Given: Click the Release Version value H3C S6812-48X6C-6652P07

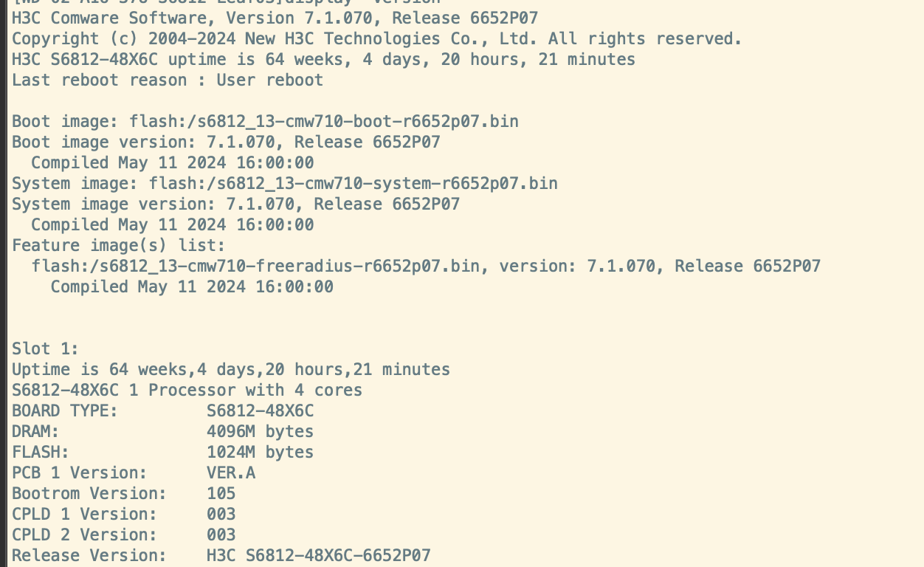Looking at the screenshot, I should click(318, 555).
